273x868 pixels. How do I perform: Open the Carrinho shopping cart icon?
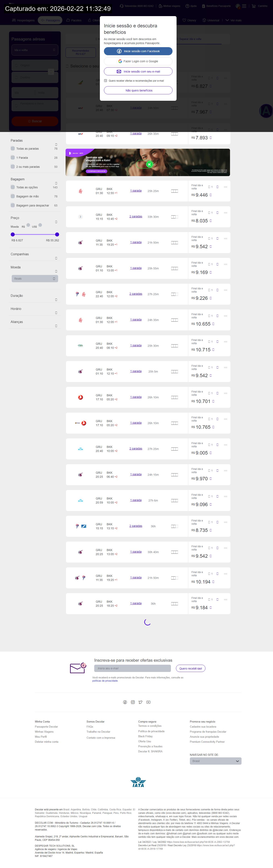coord(253,6)
